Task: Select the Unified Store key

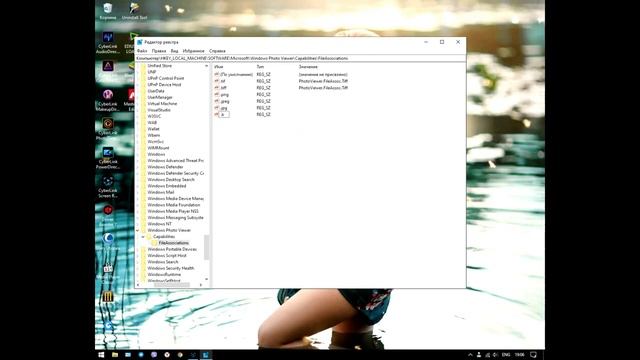Action: pos(160,66)
